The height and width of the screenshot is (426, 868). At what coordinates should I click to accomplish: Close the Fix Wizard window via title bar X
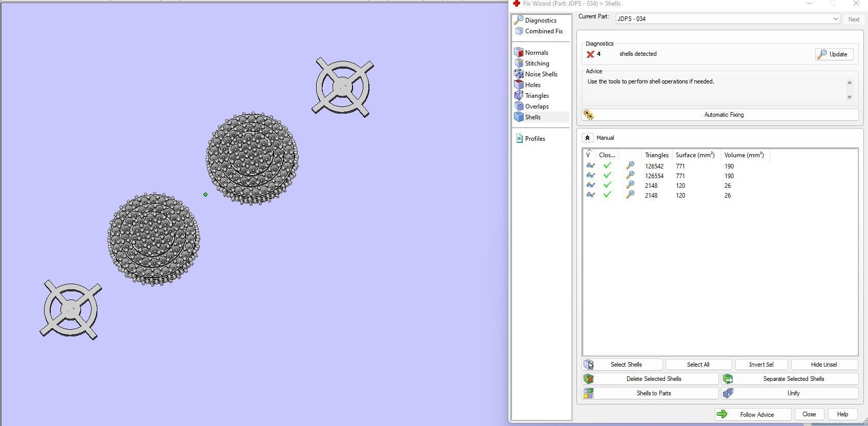856,4
